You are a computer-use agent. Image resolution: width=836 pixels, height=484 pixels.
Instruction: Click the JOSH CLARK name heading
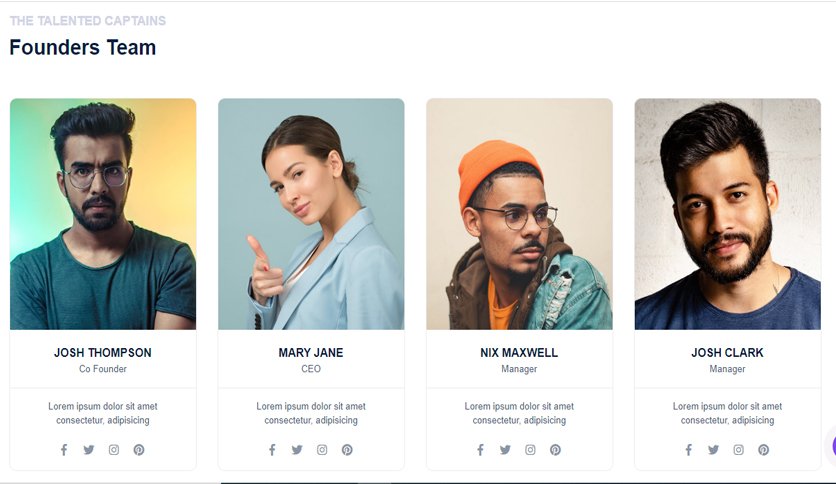727,352
